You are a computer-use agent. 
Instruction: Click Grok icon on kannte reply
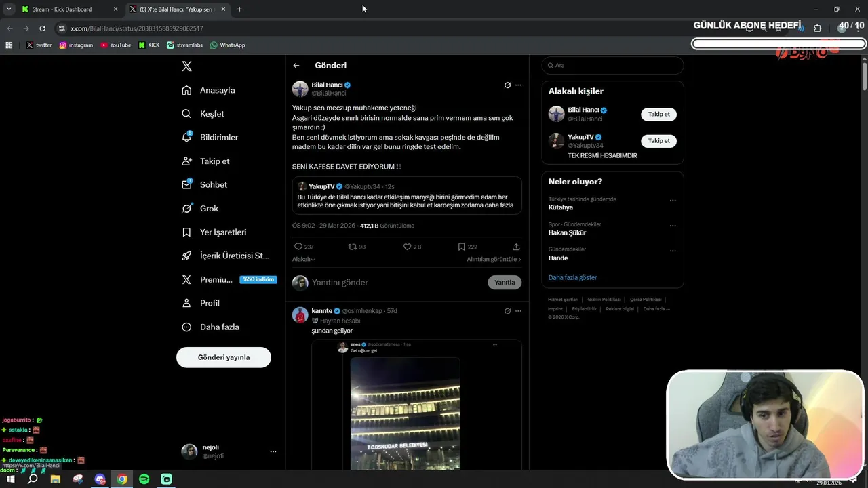507,311
